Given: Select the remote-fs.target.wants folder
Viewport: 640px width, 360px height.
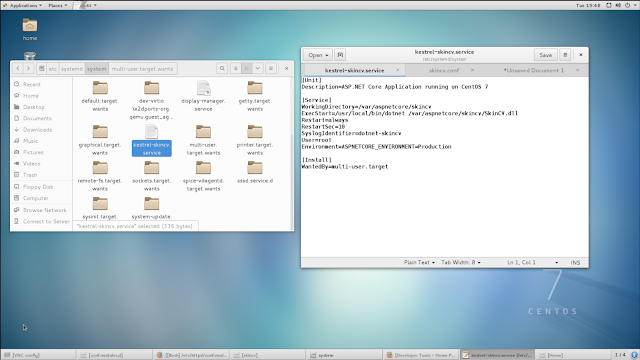Looking at the screenshot, I should (100, 176).
